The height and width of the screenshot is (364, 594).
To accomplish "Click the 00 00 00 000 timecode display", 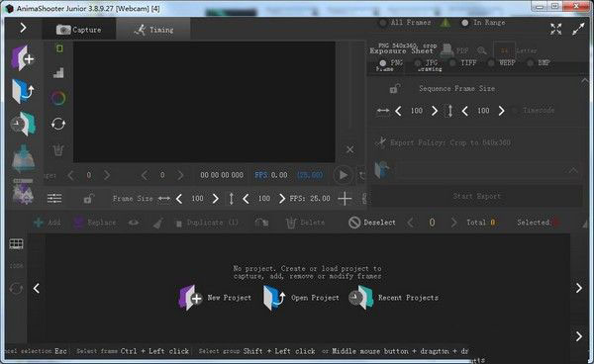I will tap(222, 175).
